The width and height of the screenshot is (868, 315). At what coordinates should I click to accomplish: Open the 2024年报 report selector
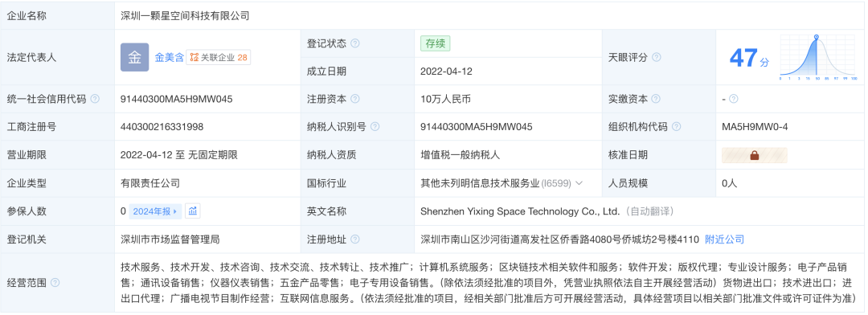(x=156, y=211)
